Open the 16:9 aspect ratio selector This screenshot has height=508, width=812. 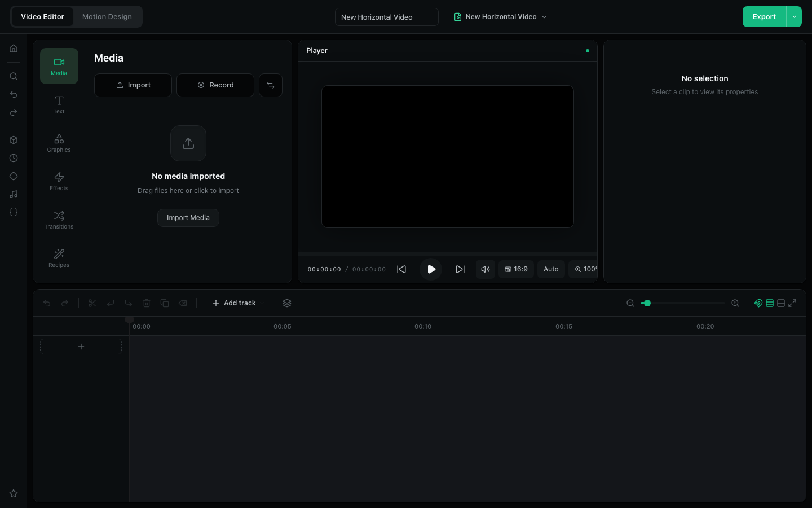[x=517, y=269]
